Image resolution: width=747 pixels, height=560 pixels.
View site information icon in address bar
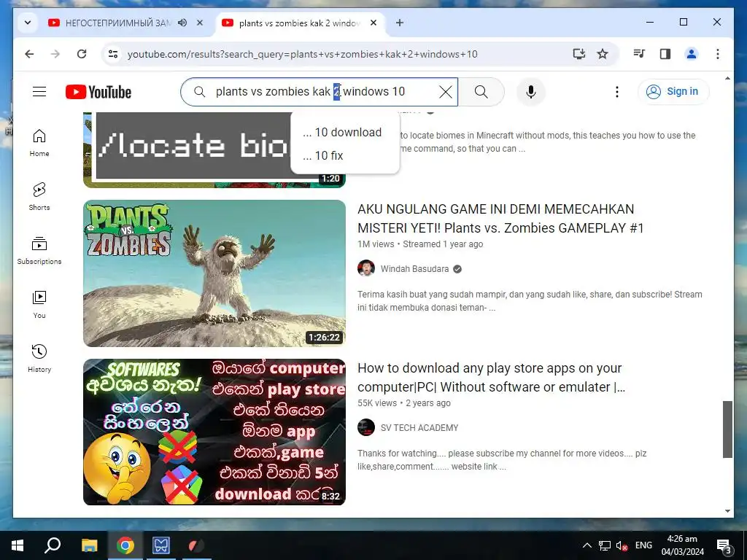point(113,54)
